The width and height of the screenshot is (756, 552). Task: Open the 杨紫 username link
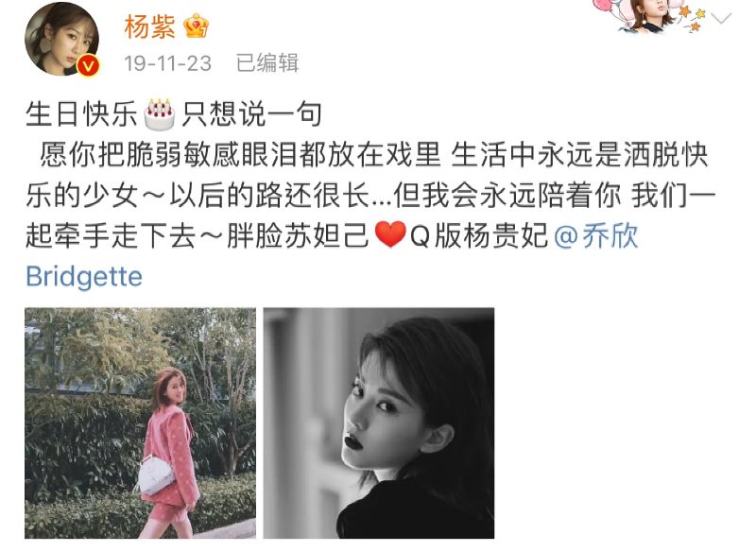(149, 26)
